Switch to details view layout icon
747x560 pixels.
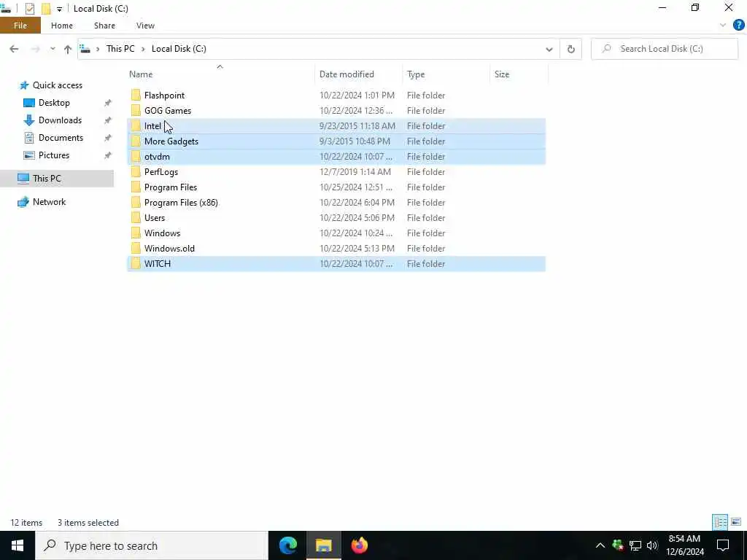click(x=720, y=522)
